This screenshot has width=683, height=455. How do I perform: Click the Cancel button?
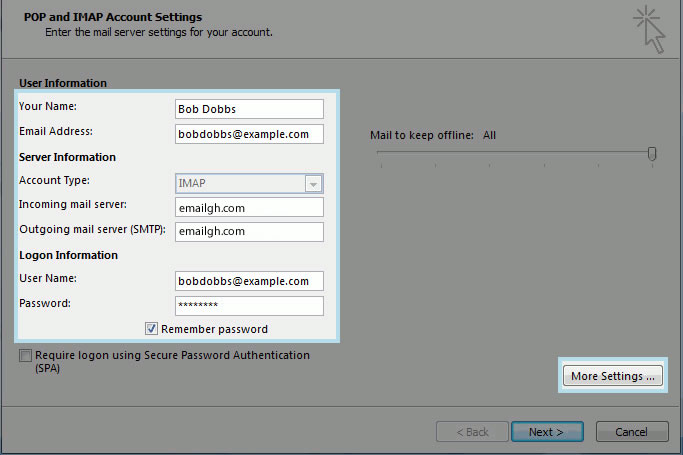[x=632, y=431]
